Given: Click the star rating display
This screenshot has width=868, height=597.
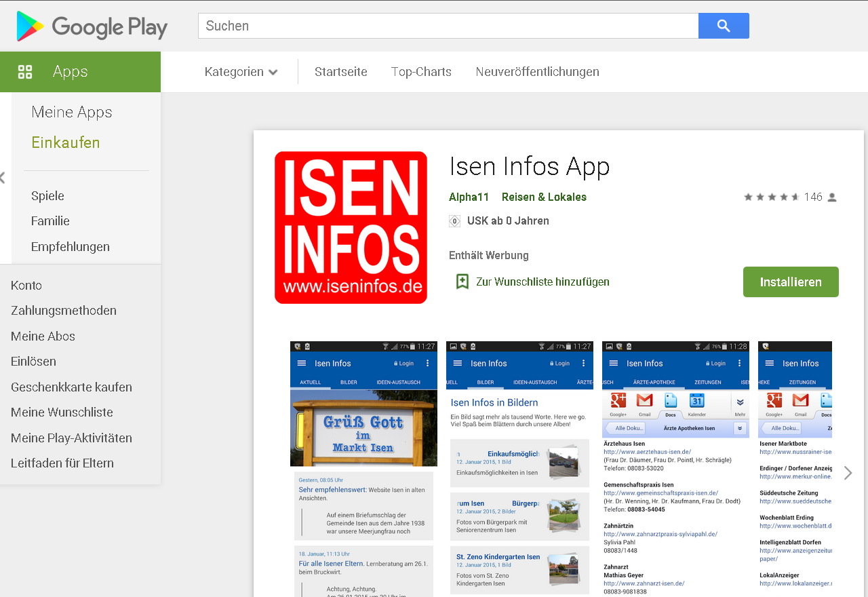Looking at the screenshot, I should [x=771, y=197].
